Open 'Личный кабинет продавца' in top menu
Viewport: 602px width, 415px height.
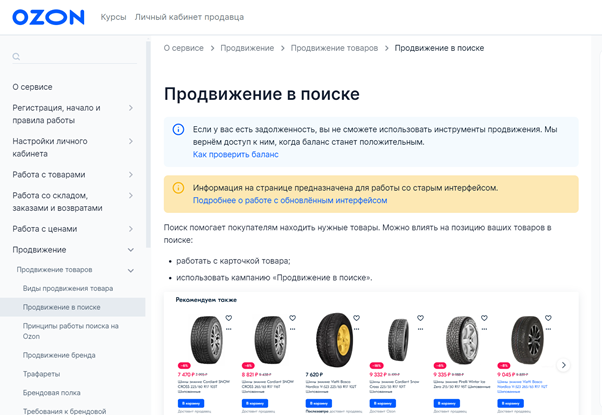pos(189,17)
